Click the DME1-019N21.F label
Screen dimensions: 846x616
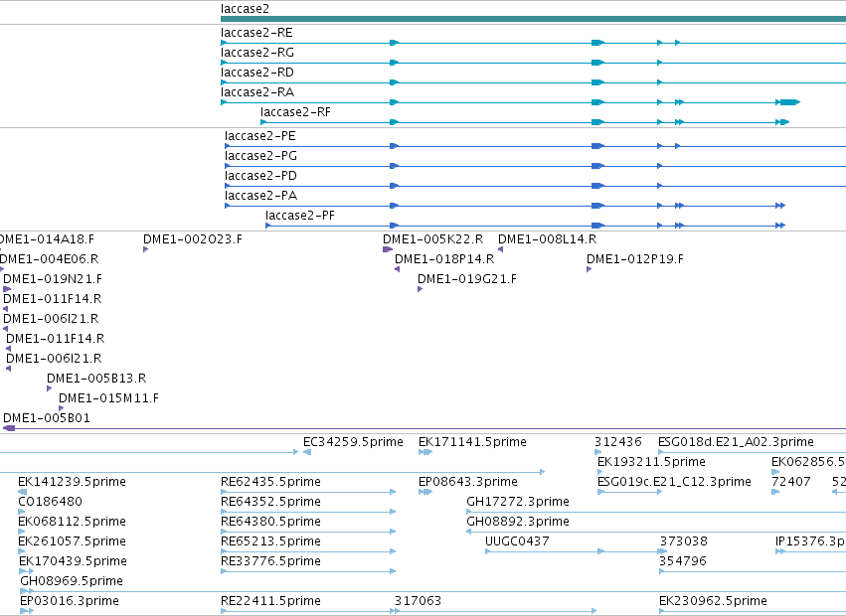tap(53, 279)
